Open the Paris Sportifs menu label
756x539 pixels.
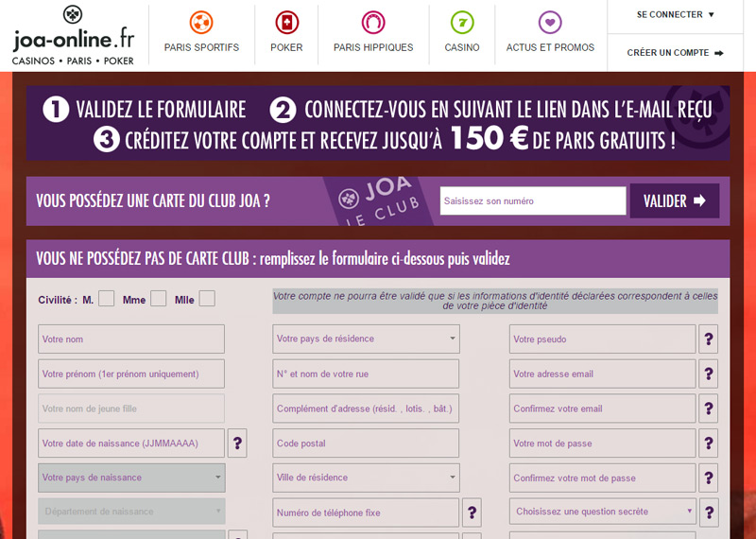pyautogui.click(x=201, y=48)
